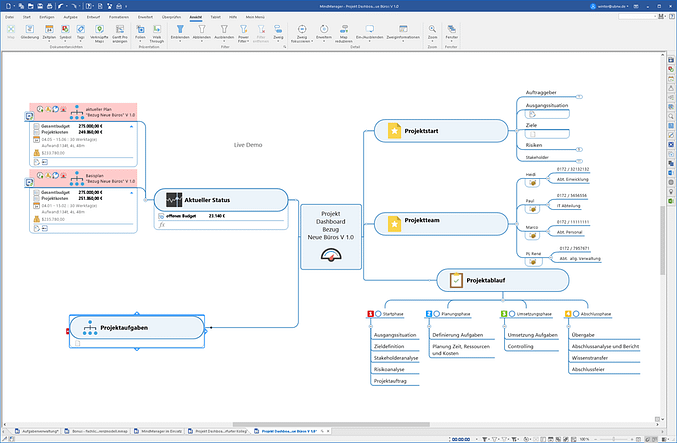The image size is (677, 443).
Task: Collapse Basisplan properties panel arrow
Action: click(132, 193)
